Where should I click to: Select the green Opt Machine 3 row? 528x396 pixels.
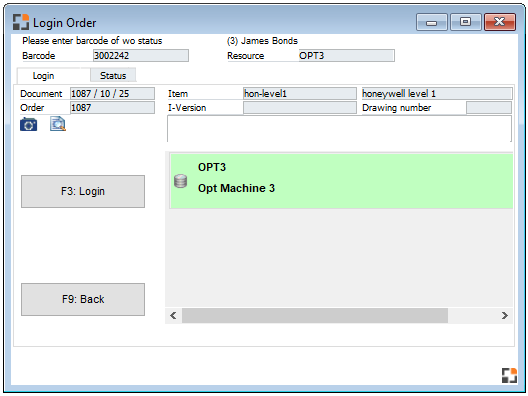(341, 181)
